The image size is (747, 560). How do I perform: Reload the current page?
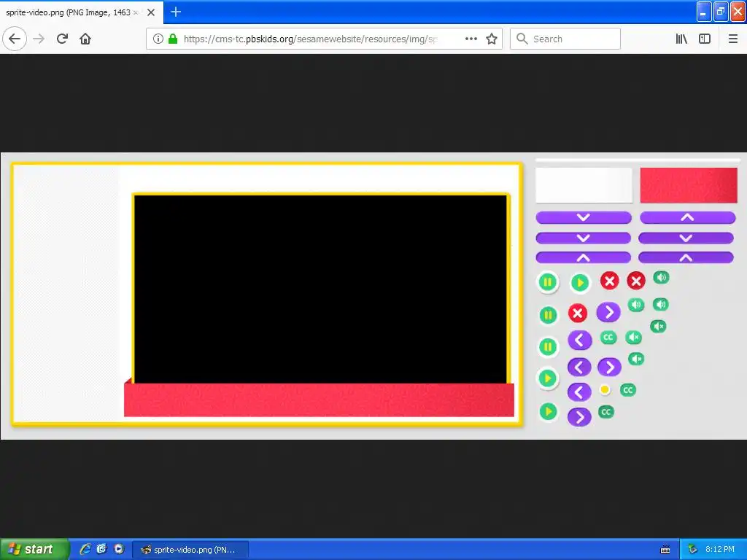click(62, 39)
